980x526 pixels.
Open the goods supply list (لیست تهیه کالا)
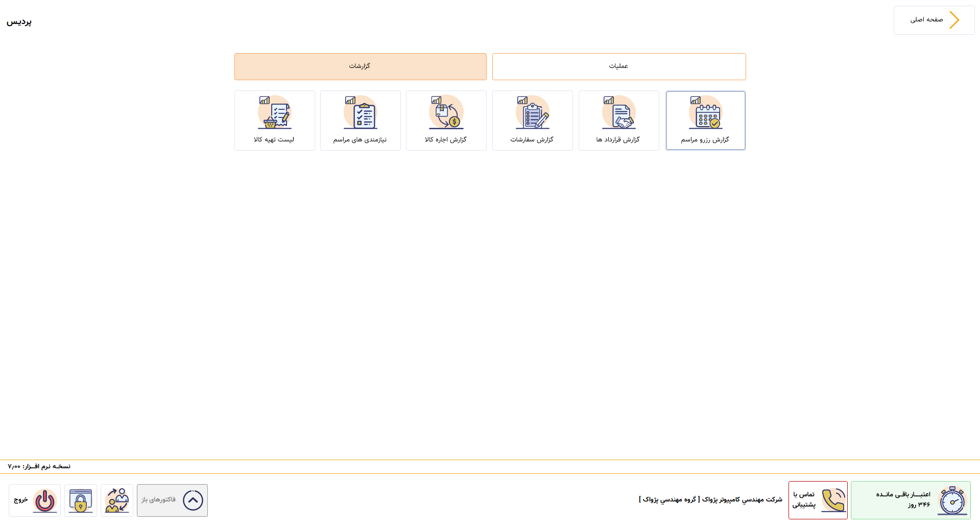point(274,121)
